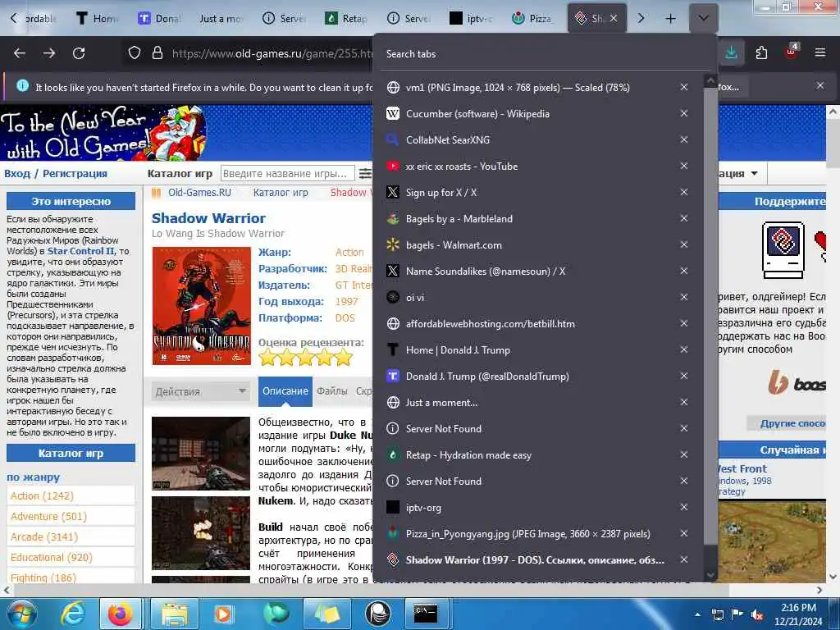The image size is (840, 630).
Task: Open Shadow Warrior cover art image
Action: pos(202,306)
